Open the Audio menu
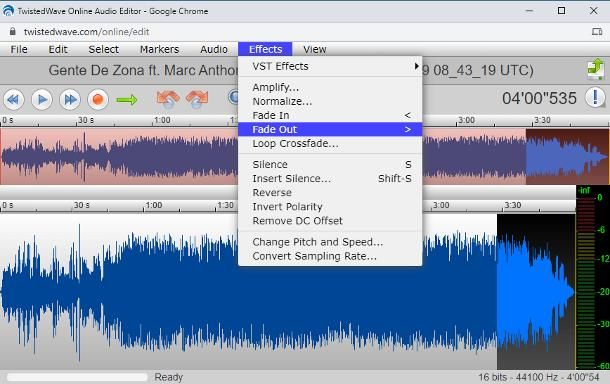Viewport: 610px width, 384px height. [214, 49]
